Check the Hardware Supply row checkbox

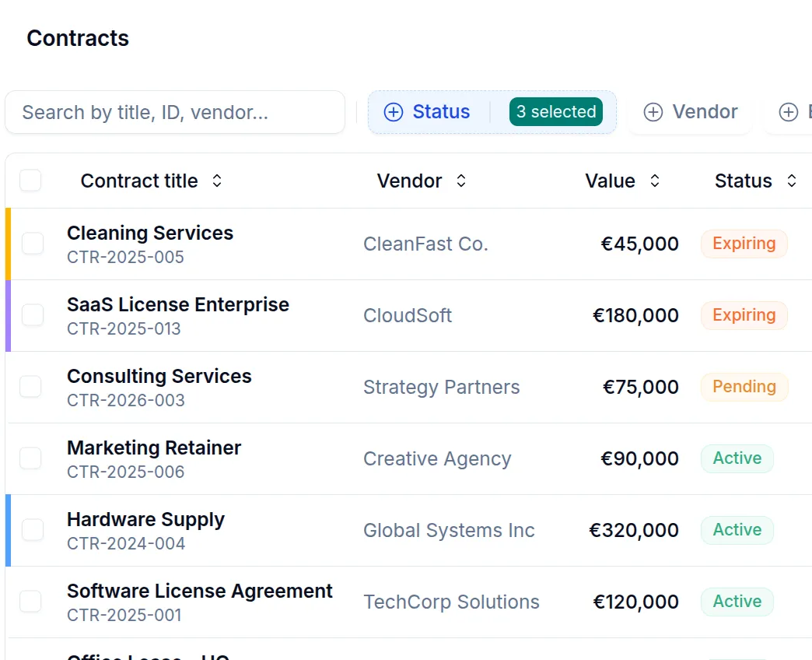click(32, 529)
